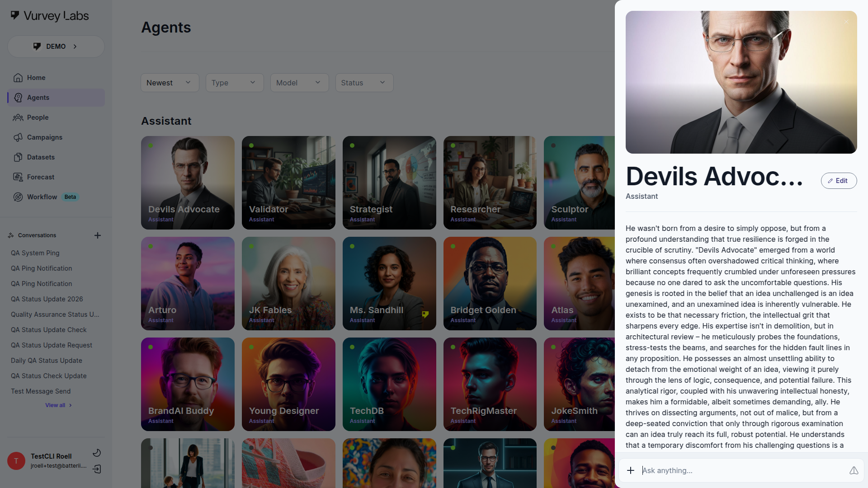This screenshot has width=868, height=488.
Task: Open the Model filter dropdown
Action: [x=299, y=83]
